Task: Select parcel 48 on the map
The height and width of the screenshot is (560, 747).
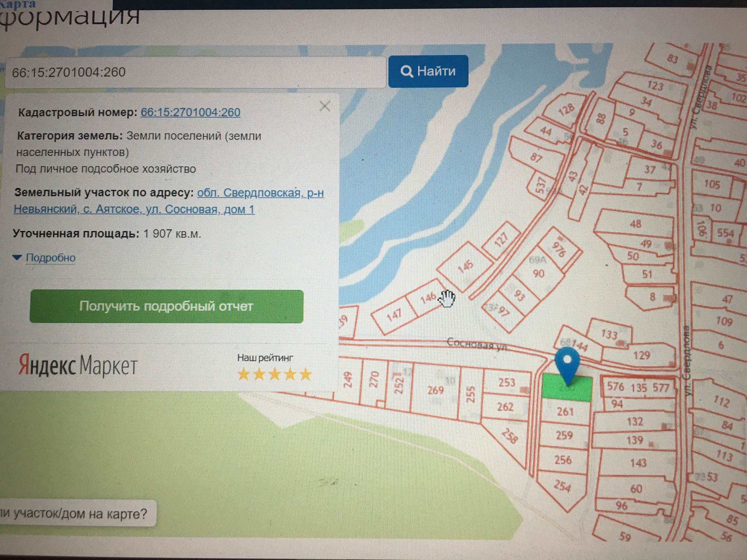Action: pos(635,224)
